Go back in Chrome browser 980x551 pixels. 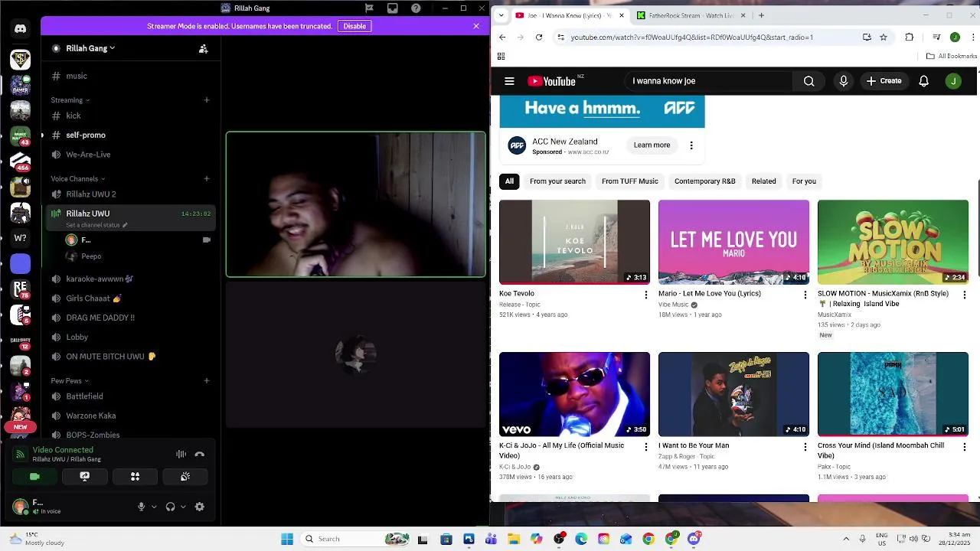(x=502, y=37)
